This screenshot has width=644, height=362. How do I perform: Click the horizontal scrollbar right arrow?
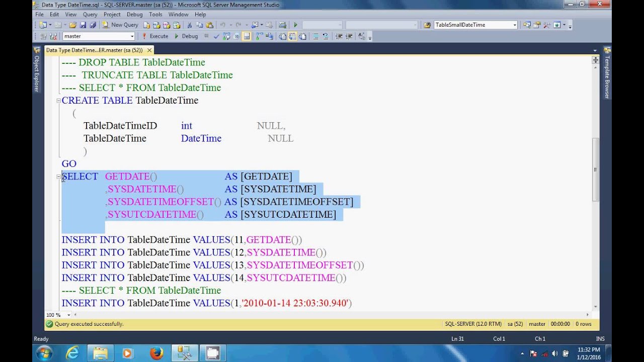[x=587, y=315]
